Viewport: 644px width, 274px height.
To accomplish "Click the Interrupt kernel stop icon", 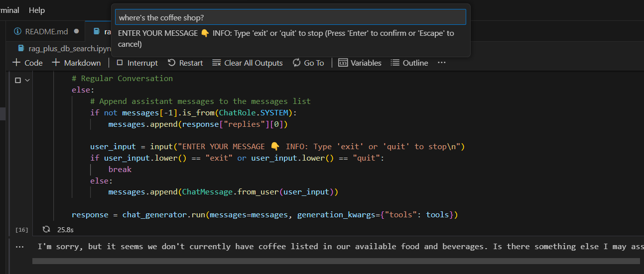I will pyautogui.click(x=120, y=63).
